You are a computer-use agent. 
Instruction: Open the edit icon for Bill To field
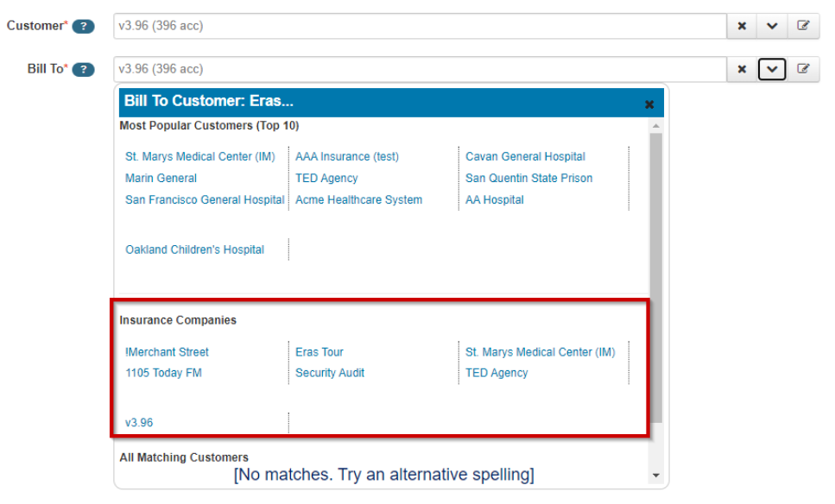pos(803,69)
